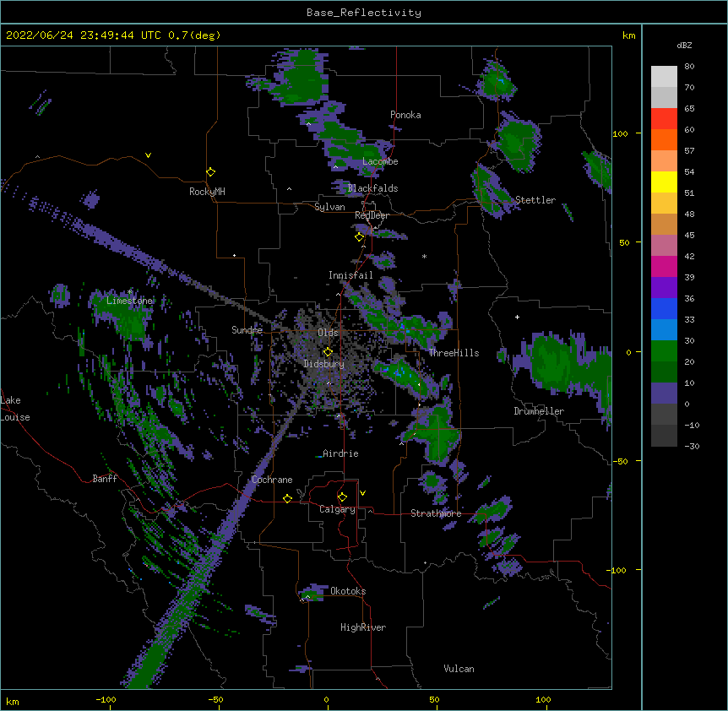Click the yellow diamond marker right of Cochrane

click(x=287, y=498)
